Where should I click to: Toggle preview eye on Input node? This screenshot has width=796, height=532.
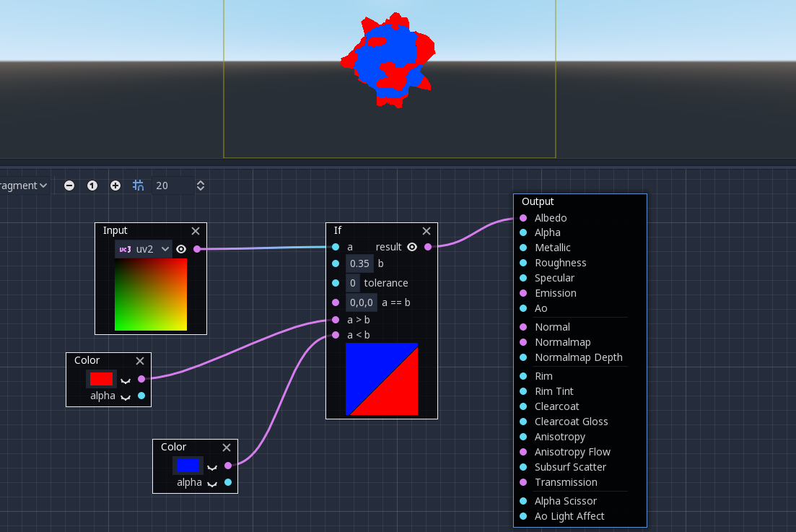coord(181,249)
